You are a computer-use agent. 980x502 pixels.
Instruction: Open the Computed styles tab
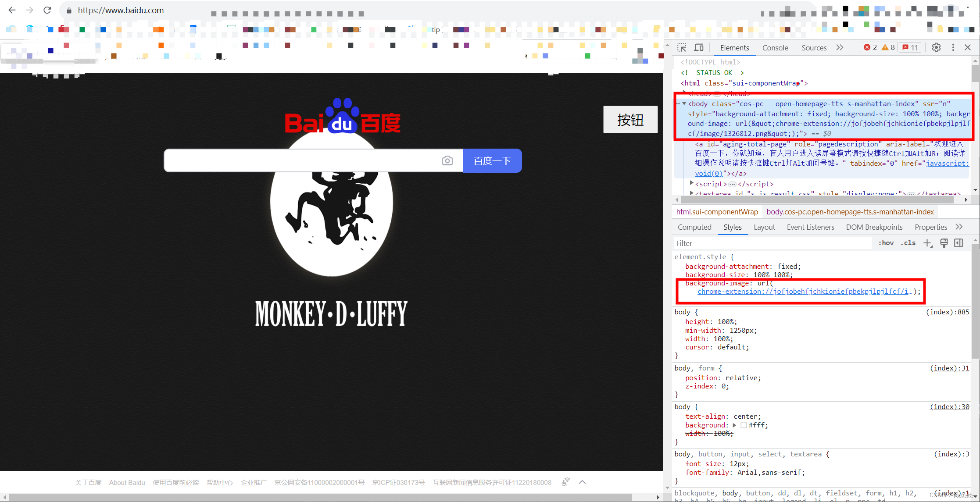pos(694,227)
